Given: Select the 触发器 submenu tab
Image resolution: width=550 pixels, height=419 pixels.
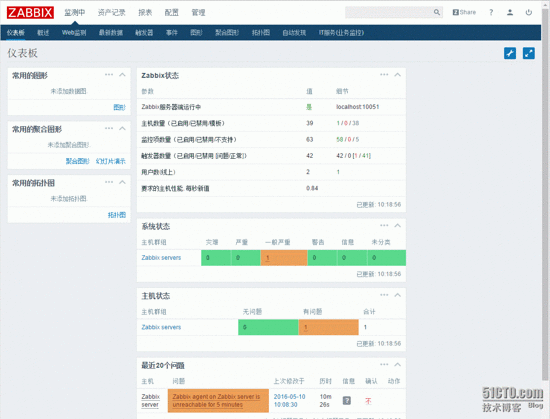Looking at the screenshot, I should click(x=144, y=33).
